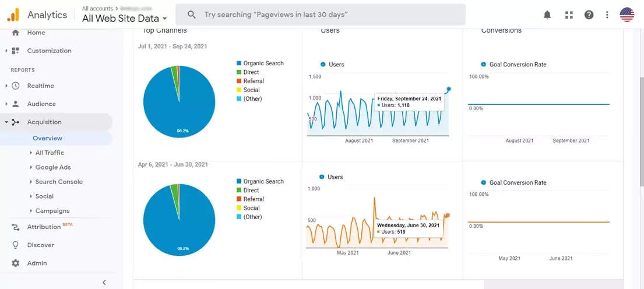Click the Attribution beta link

click(44, 227)
